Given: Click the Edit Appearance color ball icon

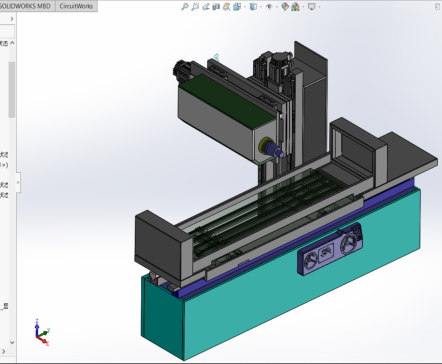Looking at the screenshot, I should point(285,6).
